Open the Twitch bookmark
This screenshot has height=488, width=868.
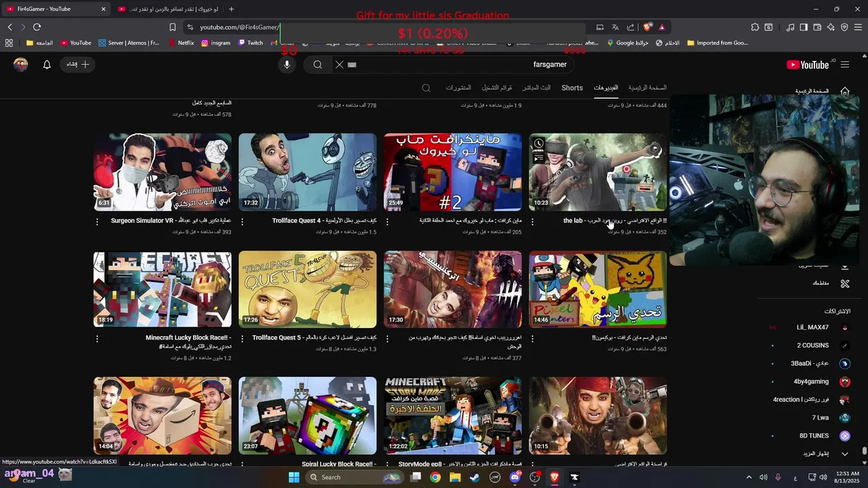click(x=250, y=43)
